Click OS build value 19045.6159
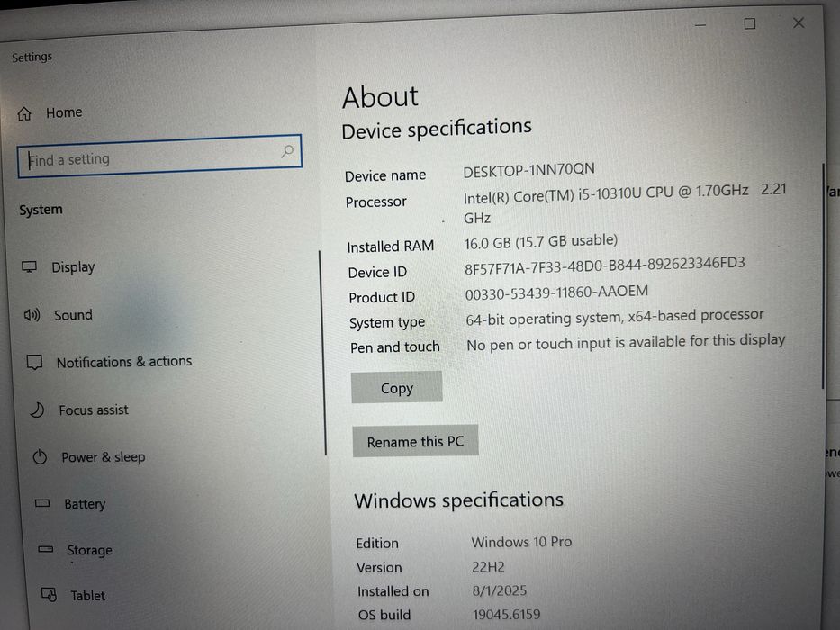 (506, 614)
